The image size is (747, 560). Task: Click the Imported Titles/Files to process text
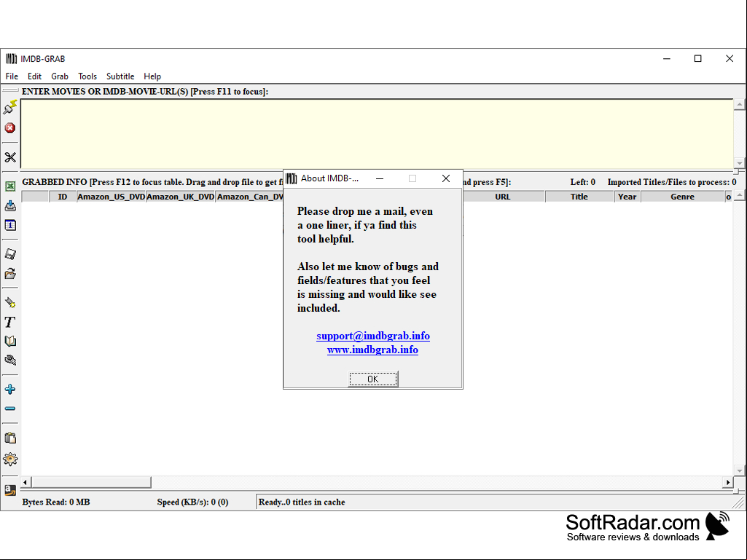(672, 182)
